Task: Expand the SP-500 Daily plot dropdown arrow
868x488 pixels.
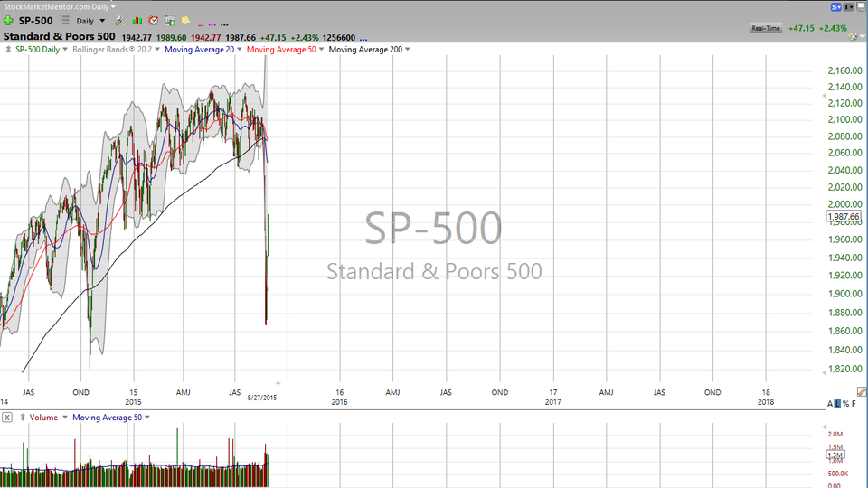Action: coord(65,49)
